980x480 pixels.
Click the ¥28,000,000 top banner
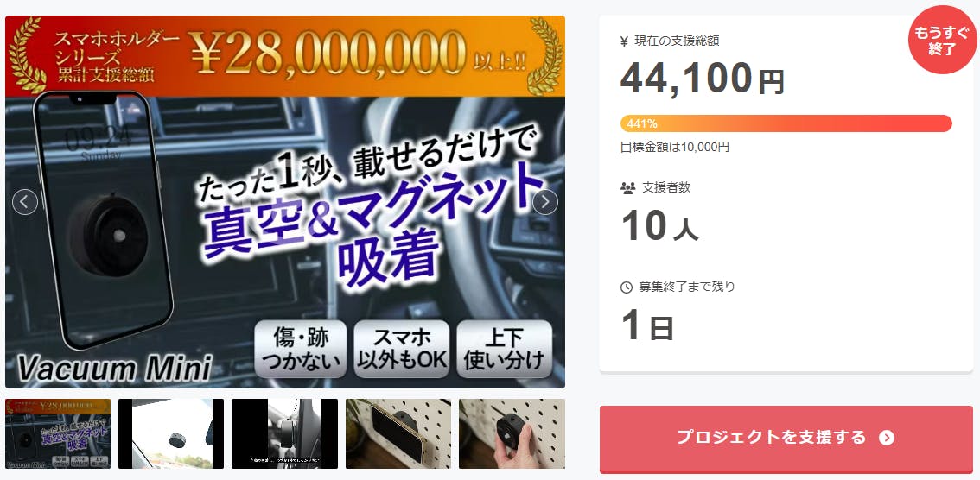[x=285, y=56]
